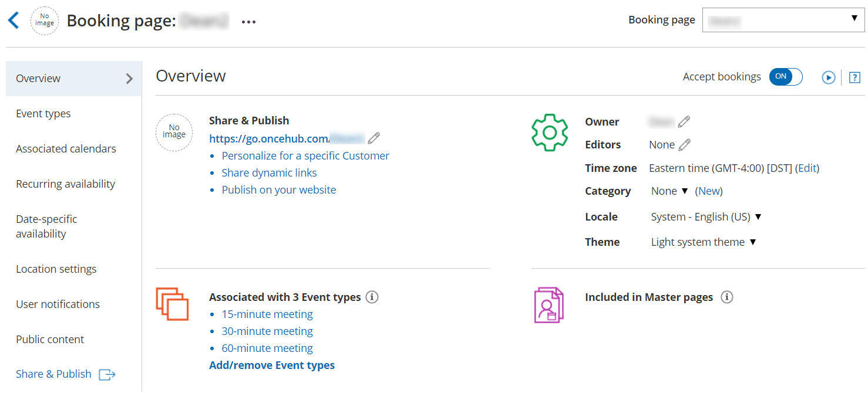Open the three-dots menu beside Booking page title

pos(249,22)
